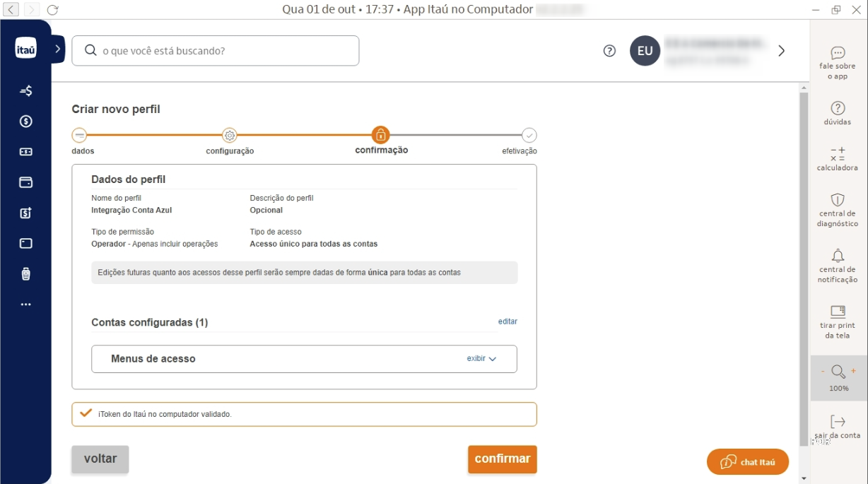Screen dimensions: 868x484
Task: Decrease zoom with the minus control
Action: tap(823, 370)
